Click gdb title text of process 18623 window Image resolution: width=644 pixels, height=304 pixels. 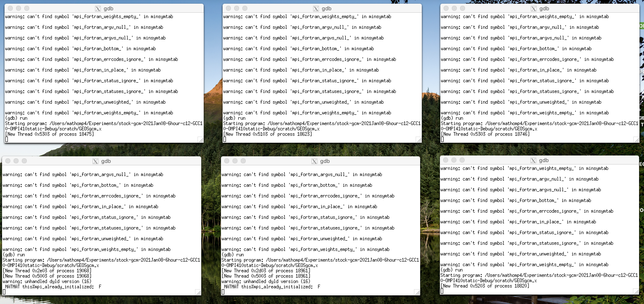pyautogui.click(x=326, y=9)
